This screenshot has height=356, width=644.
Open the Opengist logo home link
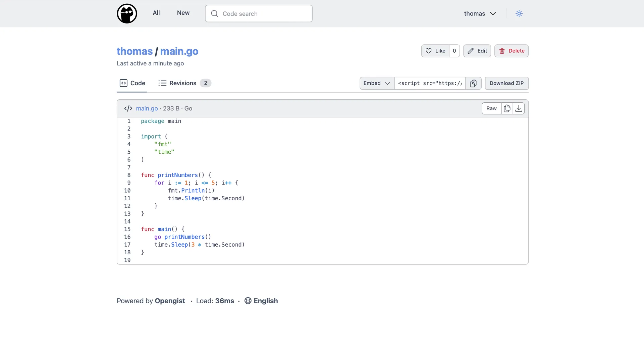pos(127,13)
